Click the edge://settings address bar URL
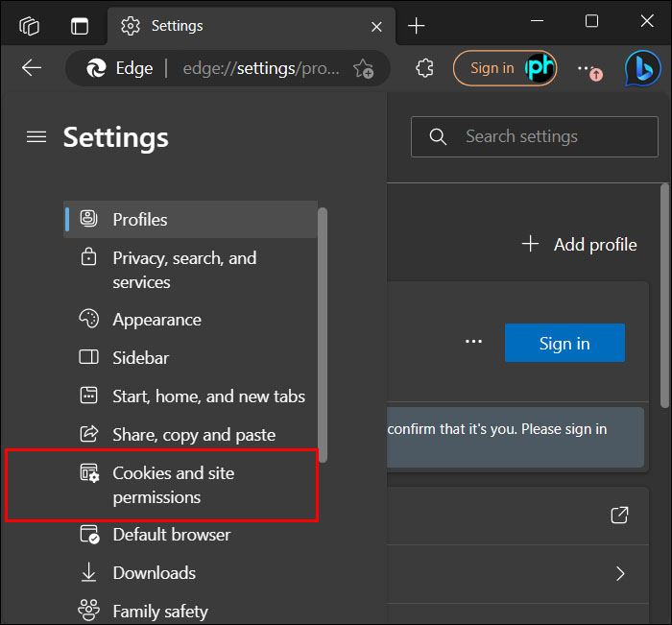Viewport: 672px width, 625px height. (x=261, y=68)
